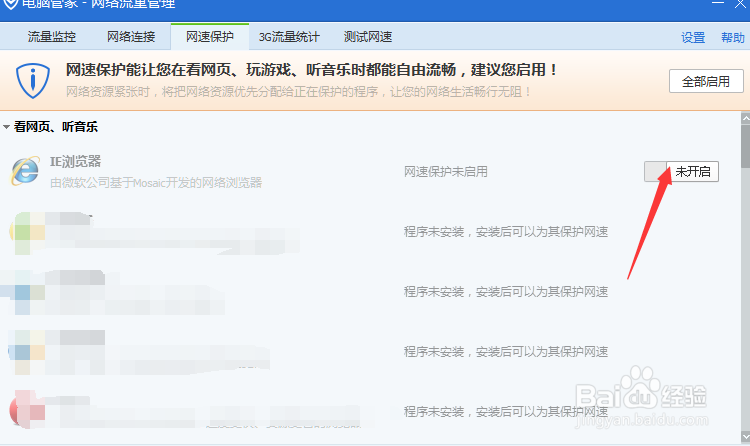The height and width of the screenshot is (446, 750).
Task: Open the 帮助 link
Action: (733, 37)
